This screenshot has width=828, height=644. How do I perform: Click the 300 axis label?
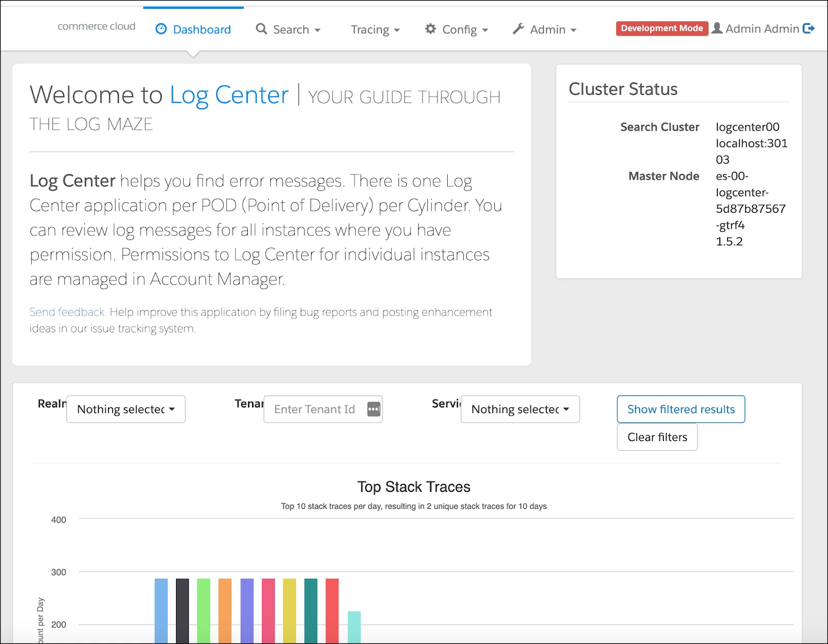click(x=58, y=572)
